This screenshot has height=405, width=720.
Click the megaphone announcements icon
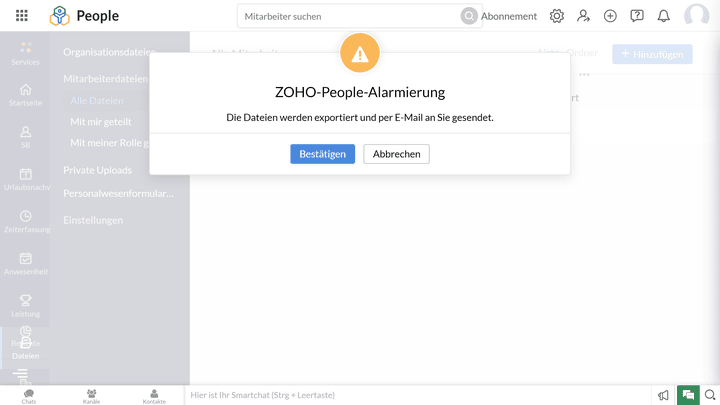coord(664,395)
